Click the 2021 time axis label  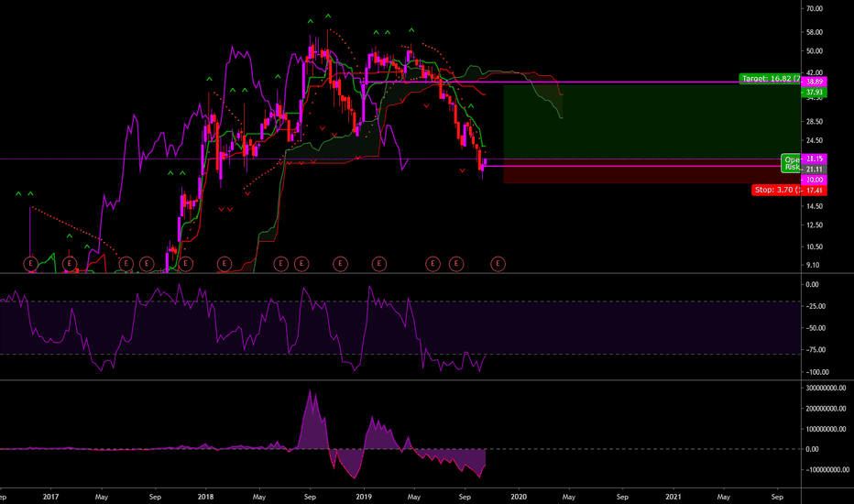click(x=673, y=497)
